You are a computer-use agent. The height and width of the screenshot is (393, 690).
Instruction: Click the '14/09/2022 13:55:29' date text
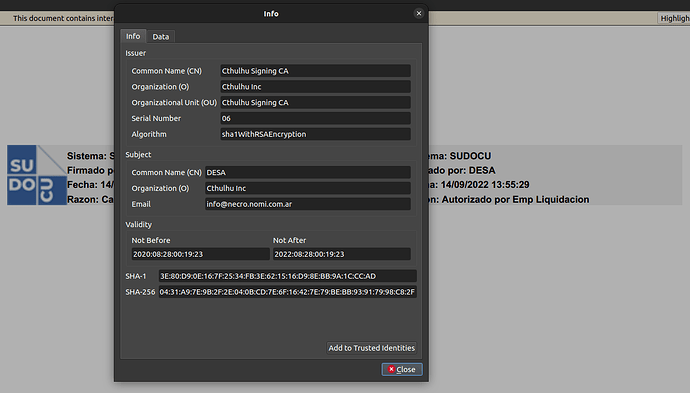click(485, 185)
